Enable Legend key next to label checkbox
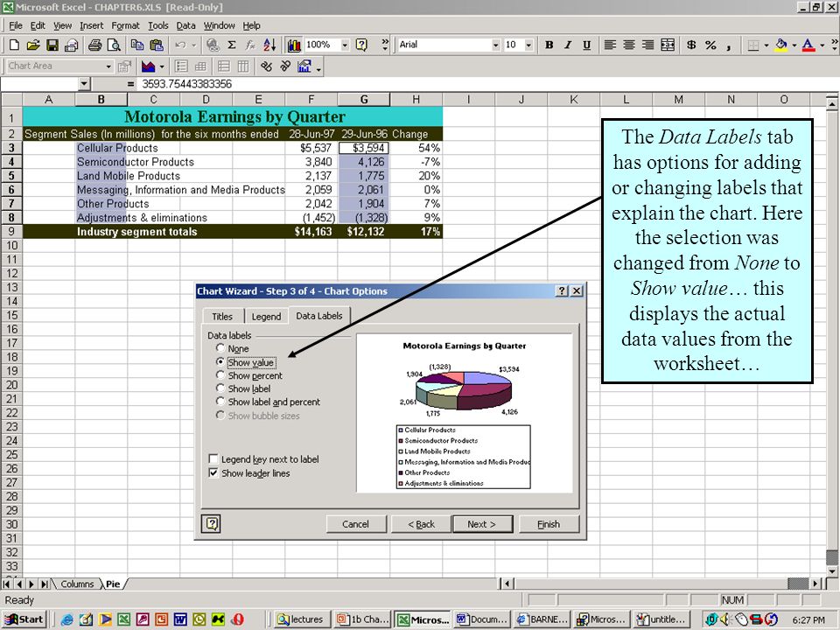 [213, 459]
